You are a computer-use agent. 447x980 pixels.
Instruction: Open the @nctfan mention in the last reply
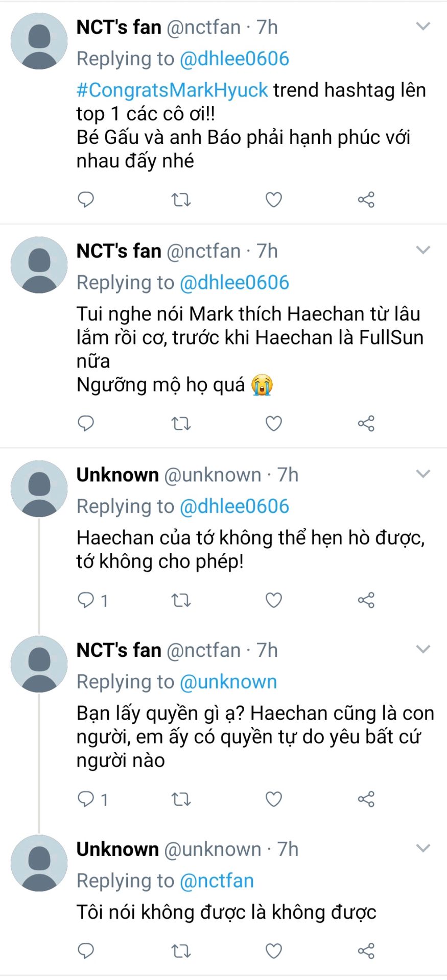pyautogui.click(x=217, y=881)
